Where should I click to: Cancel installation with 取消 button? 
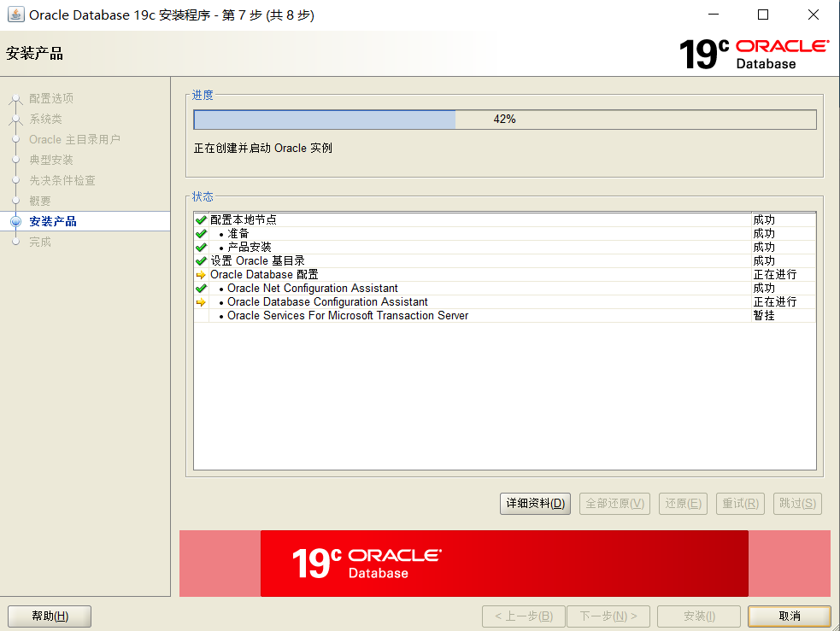pos(789,616)
